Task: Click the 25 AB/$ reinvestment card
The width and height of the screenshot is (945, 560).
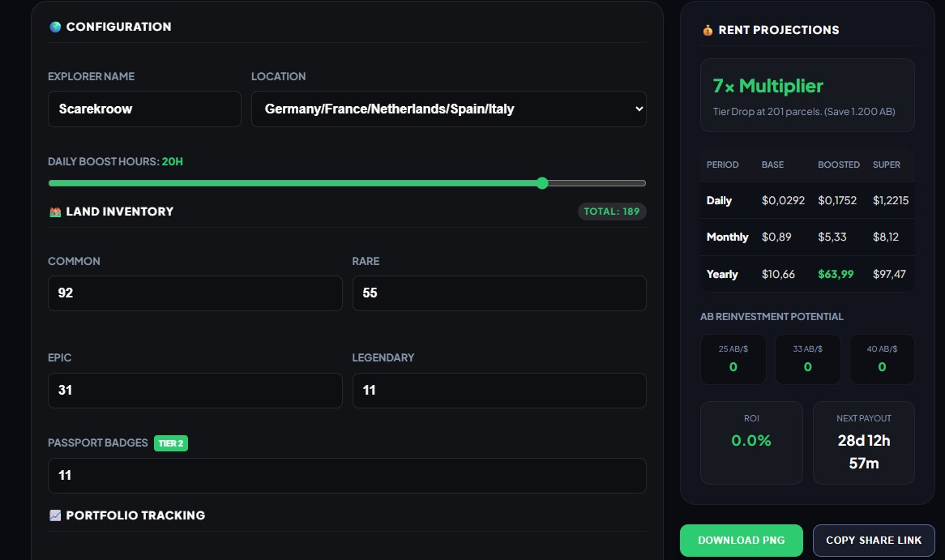Action: [733, 359]
